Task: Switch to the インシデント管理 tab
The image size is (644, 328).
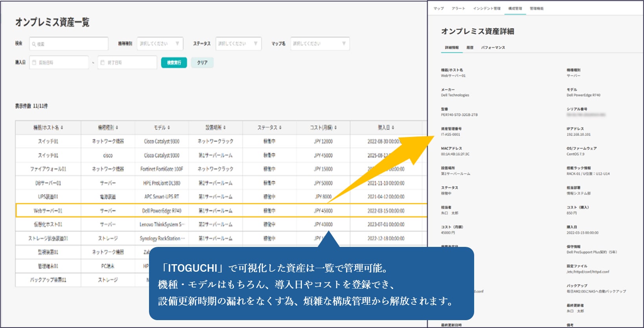Action: pyautogui.click(x=487, y=8)
